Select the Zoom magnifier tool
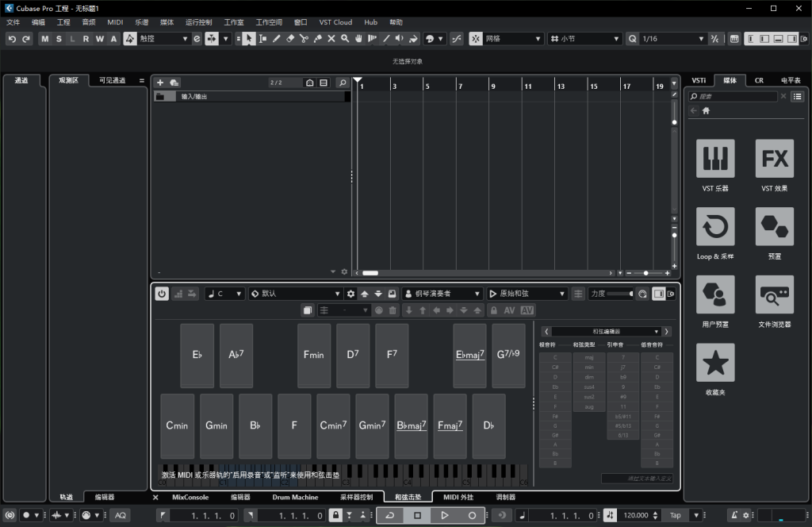The width and height of the screenshot is (812, 527). point(345,39)
